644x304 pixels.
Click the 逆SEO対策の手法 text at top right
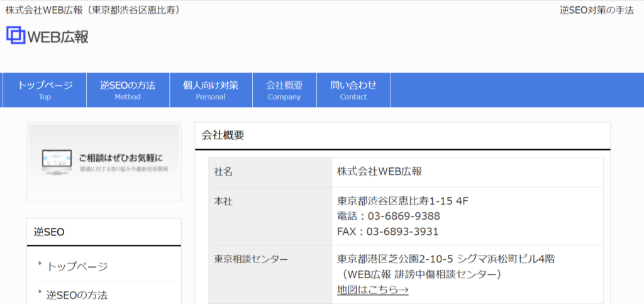[597, 10]
